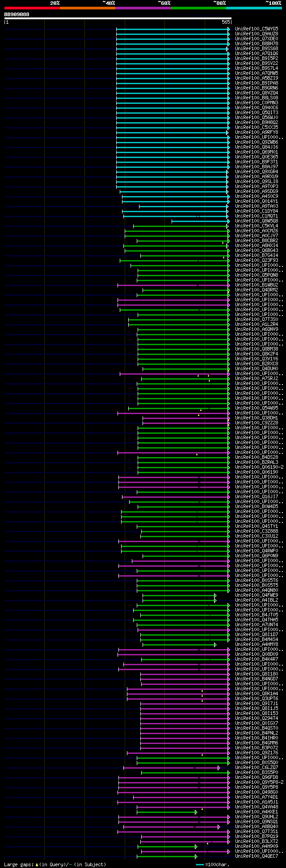Click the purple alignment bar for UniRef100_Q38DH1
The height and width of the screenshot is (868, 286).
[186, 418]
